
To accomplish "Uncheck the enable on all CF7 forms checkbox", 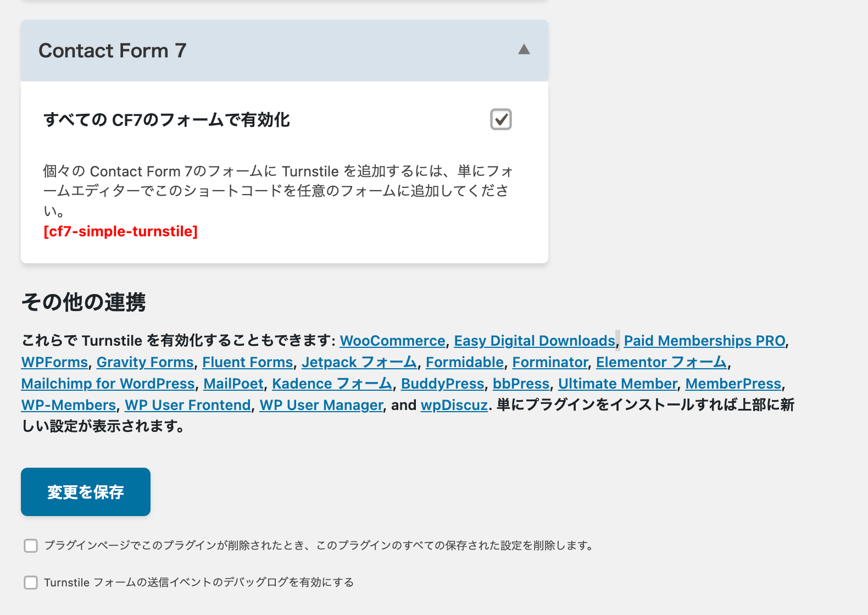I will (500, 119).
